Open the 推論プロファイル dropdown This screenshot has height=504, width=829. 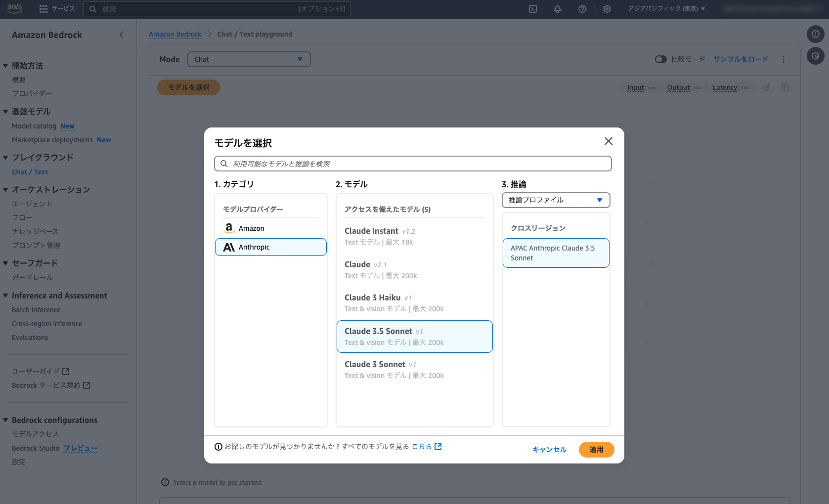pos(556,200)
